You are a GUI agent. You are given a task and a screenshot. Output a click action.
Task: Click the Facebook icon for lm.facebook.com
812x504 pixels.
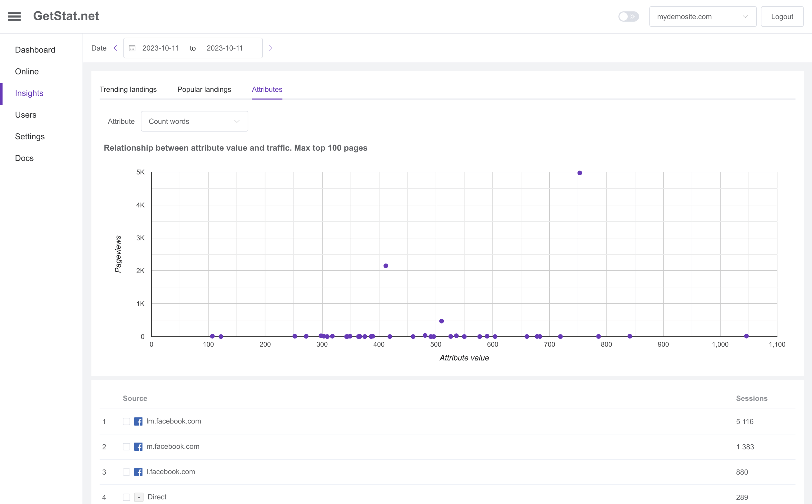coord(138,421)
